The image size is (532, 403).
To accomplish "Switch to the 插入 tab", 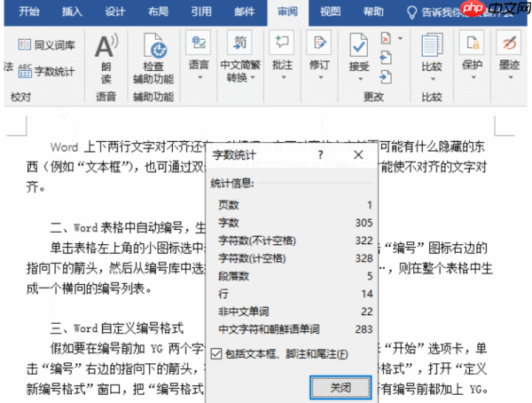I will (72, 12).
